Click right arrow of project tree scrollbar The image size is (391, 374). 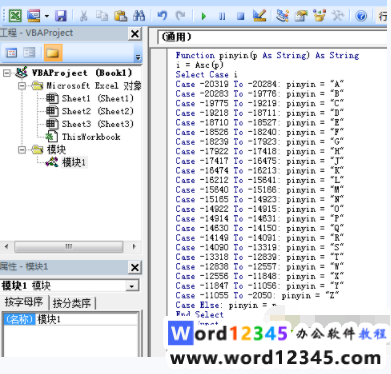(134, 247)
